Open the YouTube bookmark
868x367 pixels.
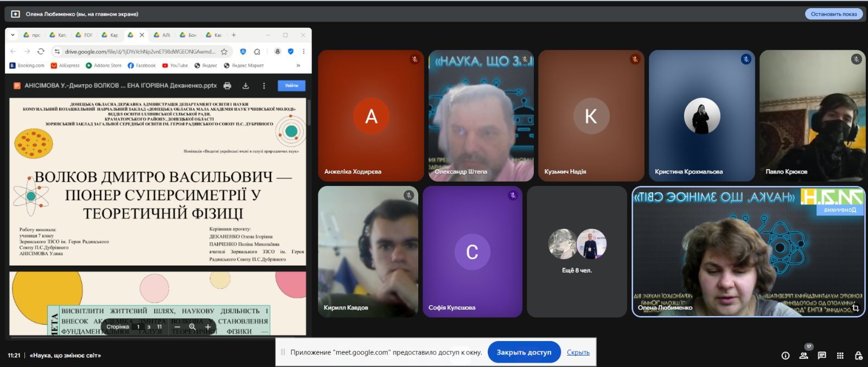pyautogui.click(x=175, y=66)
